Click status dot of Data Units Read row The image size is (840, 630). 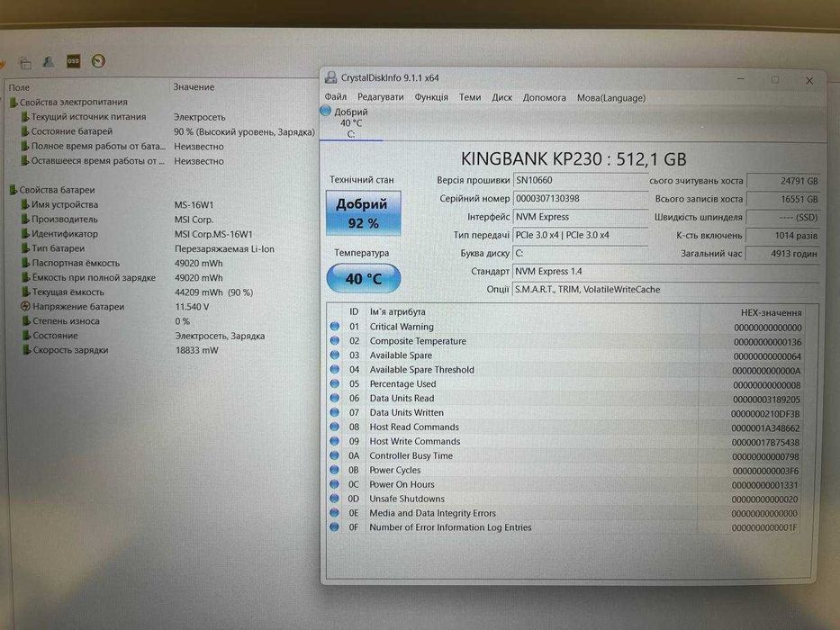(x=335, y=398)
